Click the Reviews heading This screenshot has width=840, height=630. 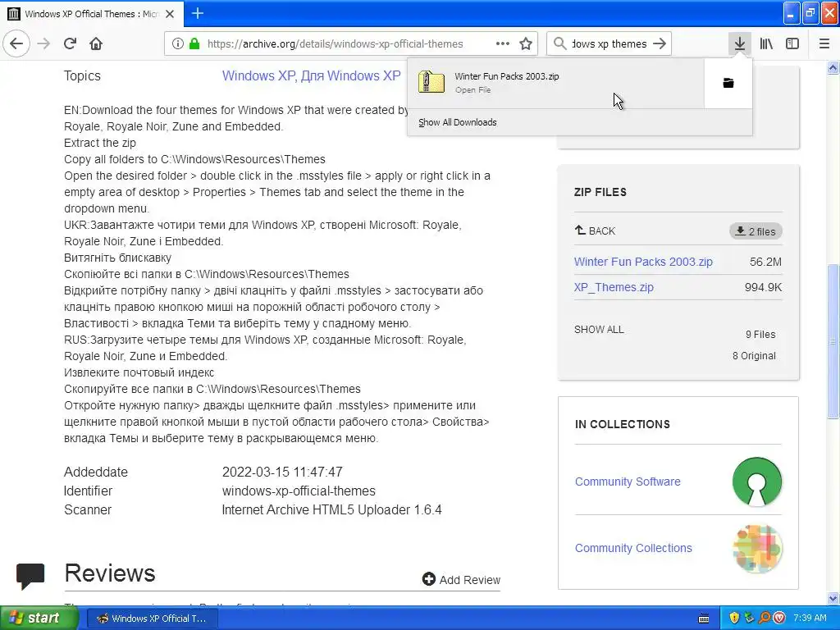tap(110, 573)
